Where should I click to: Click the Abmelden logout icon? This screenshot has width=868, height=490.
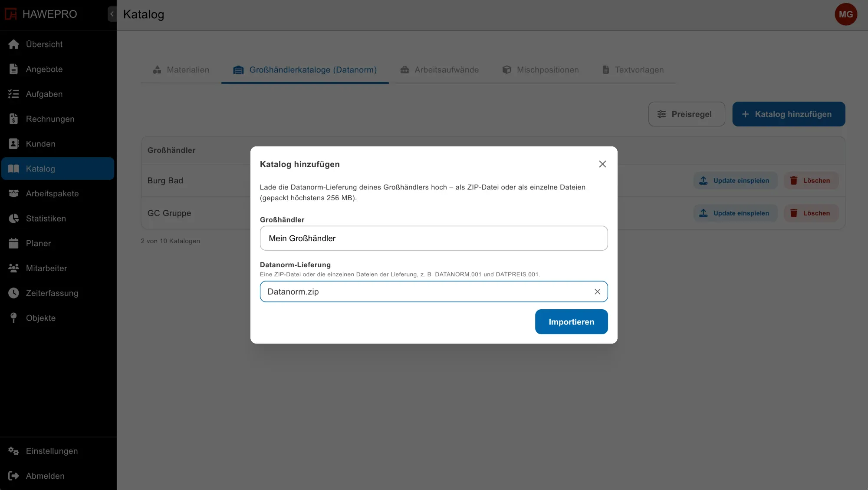coord(14,476)
